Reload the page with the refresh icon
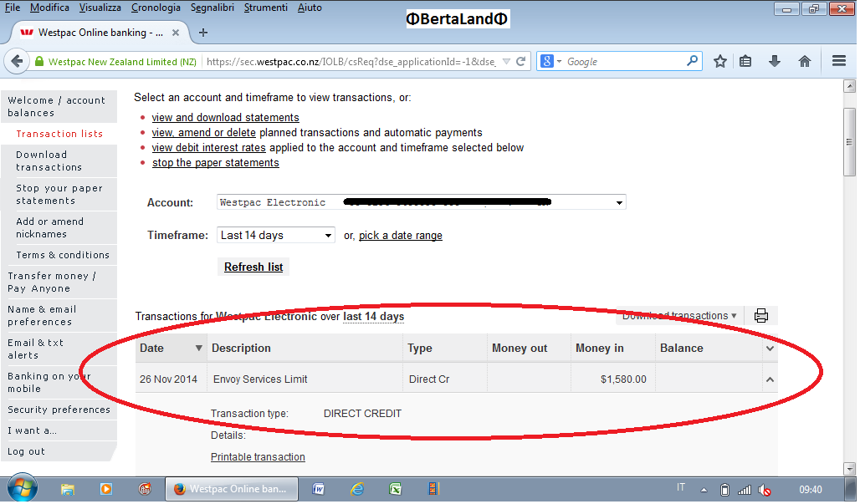Viewport: 860px width, 504px height. [x=521, y=62]
